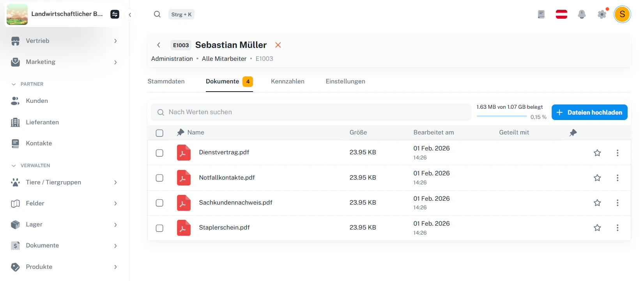This screenshot has height=281, width=644.
Task: Click the Notfallkontakte.pdf file name
Action: coord(227,178)
